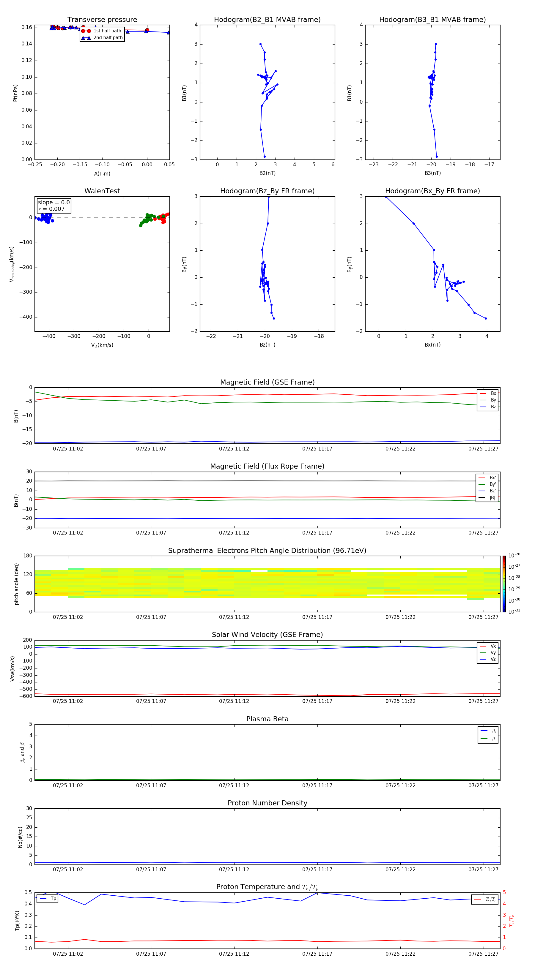Select the "Tp(10^6K)" axis label
The width and height of the screenshot is (535, 980).
pyautogui.click(x=17, y=921)
